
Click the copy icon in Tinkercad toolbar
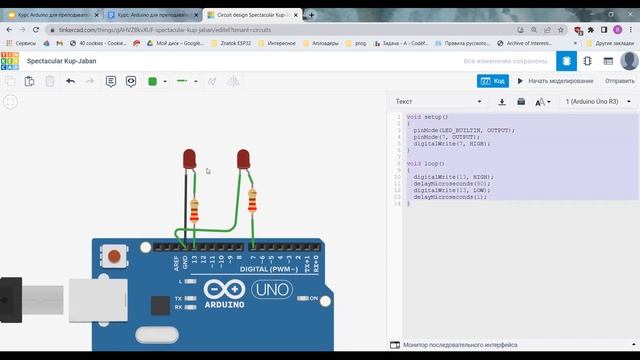coord(10,81)
